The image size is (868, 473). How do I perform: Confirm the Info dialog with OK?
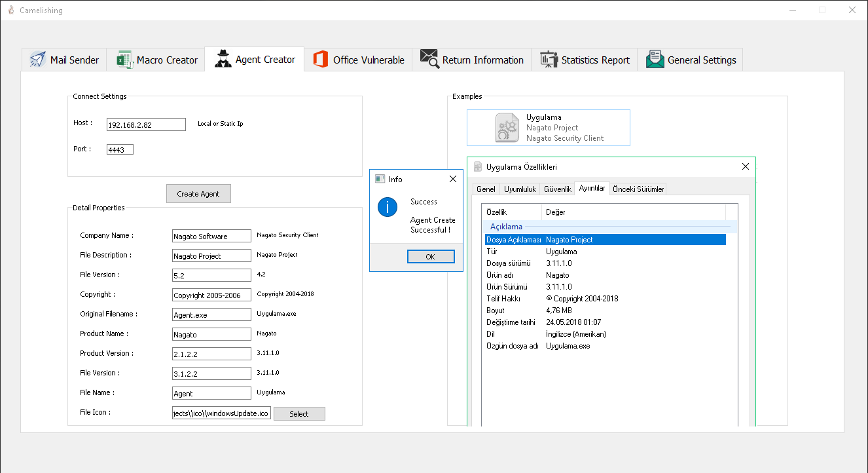430,257
